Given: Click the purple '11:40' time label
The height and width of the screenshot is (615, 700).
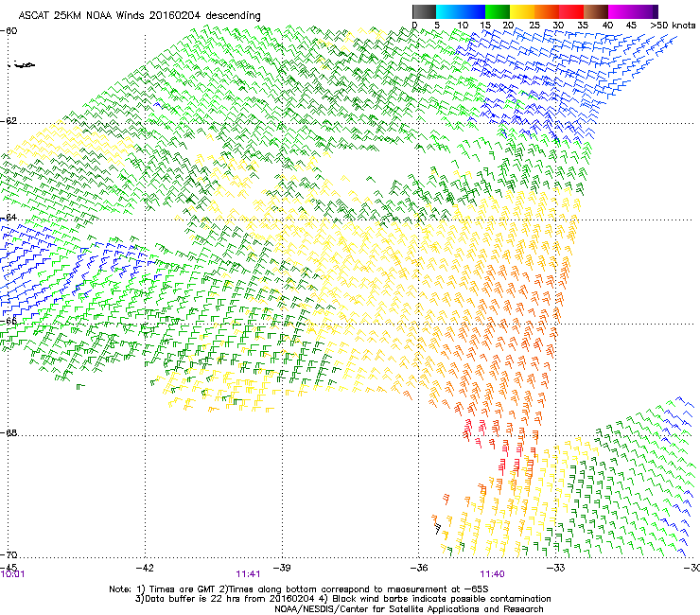Looking at the screenshot, I should click(493, 574).
